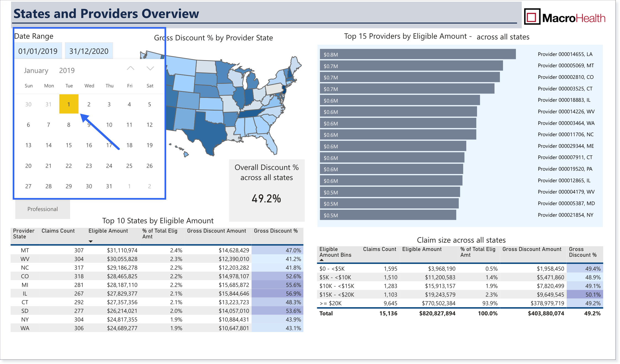The image size is (620, 364).
Task: Click the previous month up chevron
Action: pyautogui.click(x=131, y=68)
